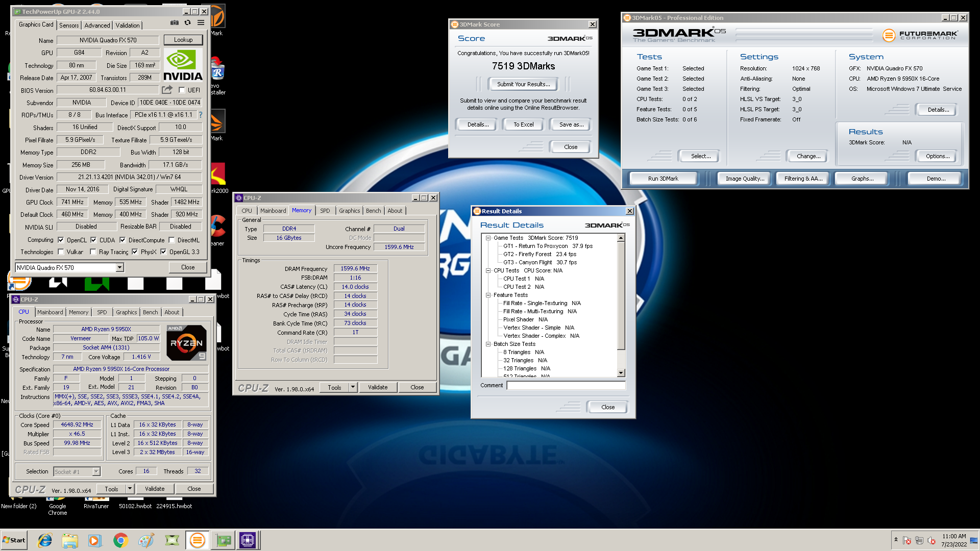Viewport: 980px width, 551px height.
Task: Click scroll down arrow in Result Details
Action: click(x=621, y=373)
